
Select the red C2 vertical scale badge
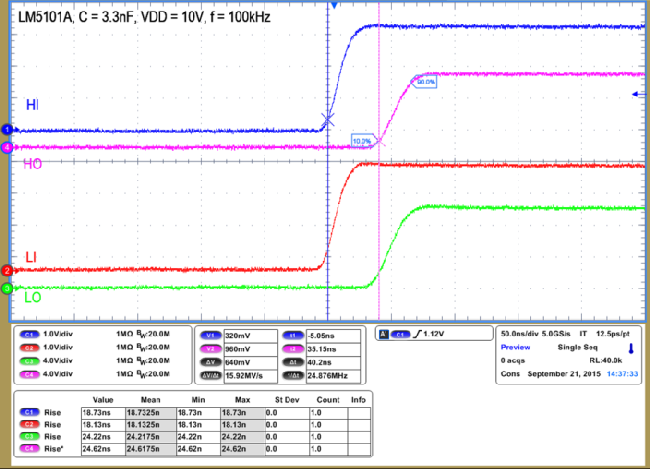tap(29, 347)
